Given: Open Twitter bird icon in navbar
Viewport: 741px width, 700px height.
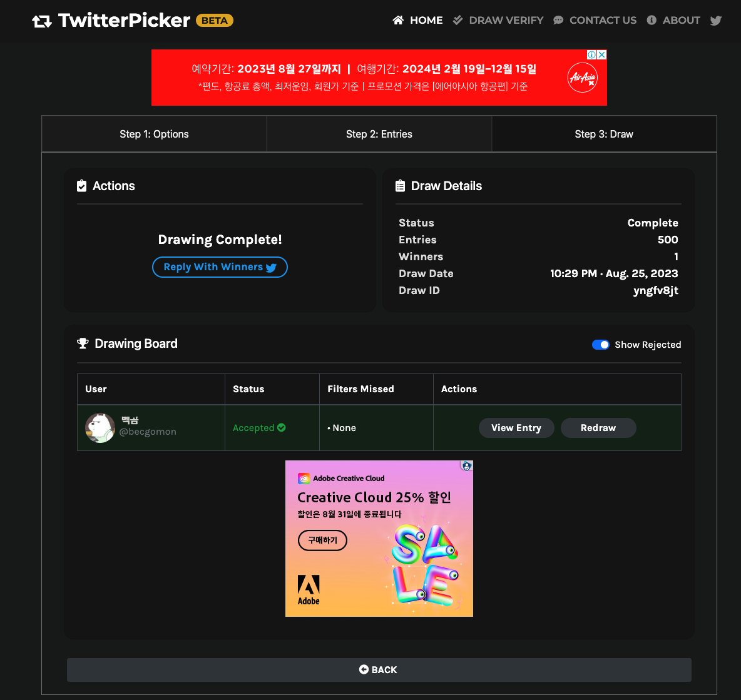Looking at the screenshot, I should 715,20.
